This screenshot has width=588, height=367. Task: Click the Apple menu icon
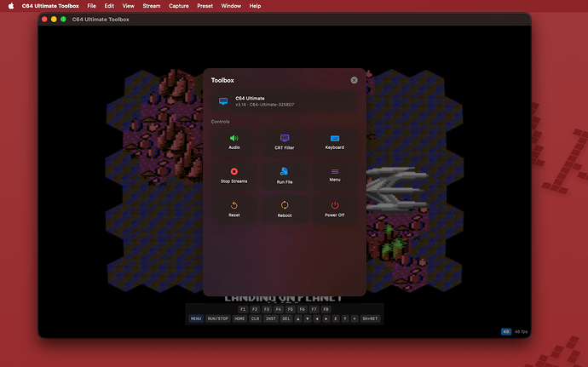(x=11, y=6)
